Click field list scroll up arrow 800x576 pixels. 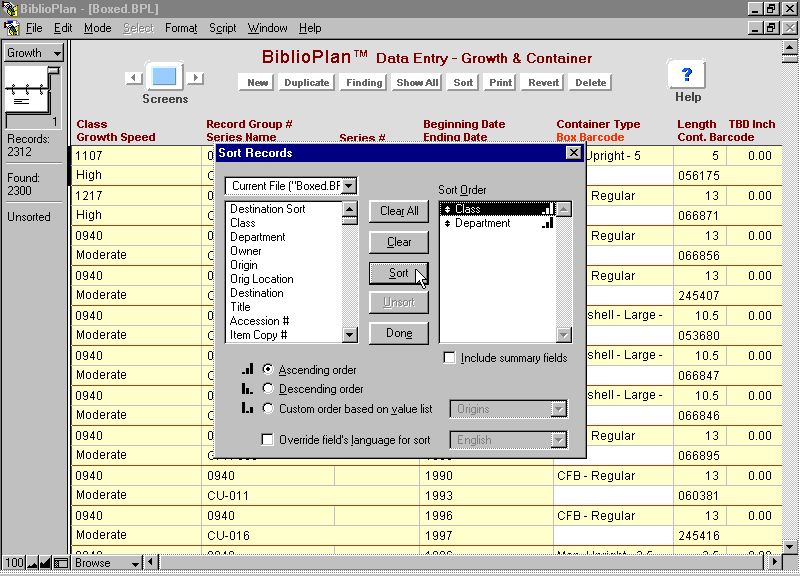[349, 209]
